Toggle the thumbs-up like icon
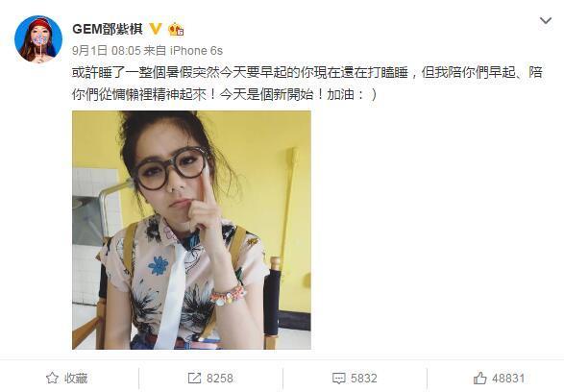 pyautogui.click(x=479, y=378)
